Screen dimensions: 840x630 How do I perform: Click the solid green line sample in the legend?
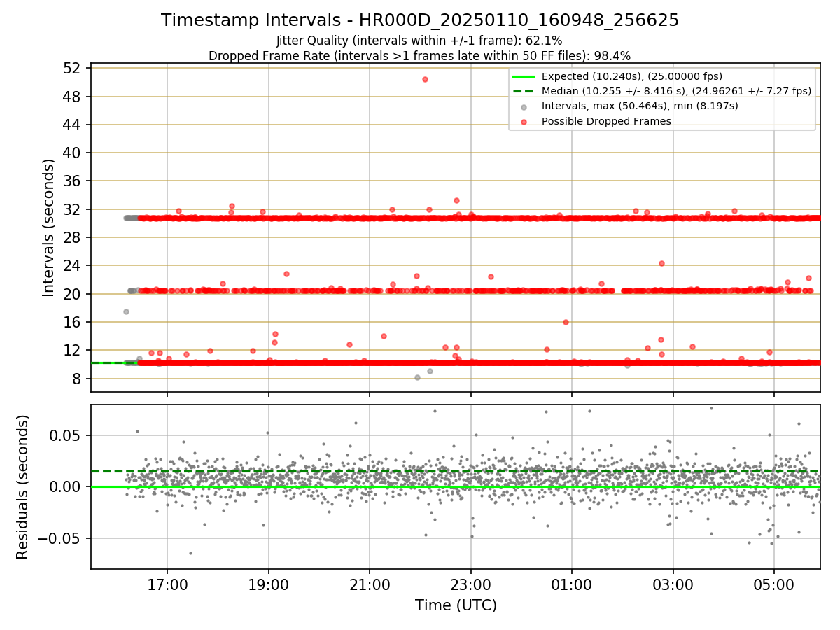click(x=524, y=76)
